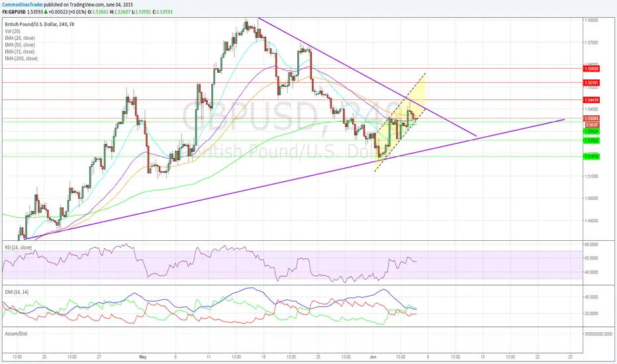Select the EMA (20, close) indicator legend
The height and width of the screenshot is (364, 617).
[20, 38]
